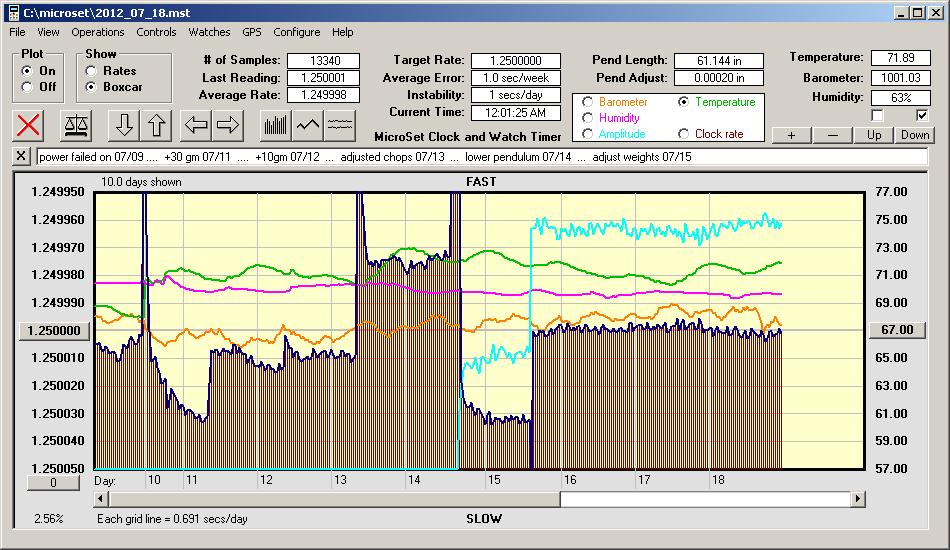Click the Barometer value field
The width and height of the screenshot is (950, 550).
click(x=900, y=78)
